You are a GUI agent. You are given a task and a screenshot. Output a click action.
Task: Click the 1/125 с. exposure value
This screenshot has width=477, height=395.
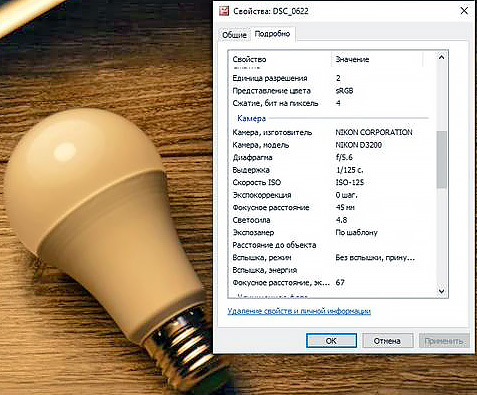(x=350, y=170)
